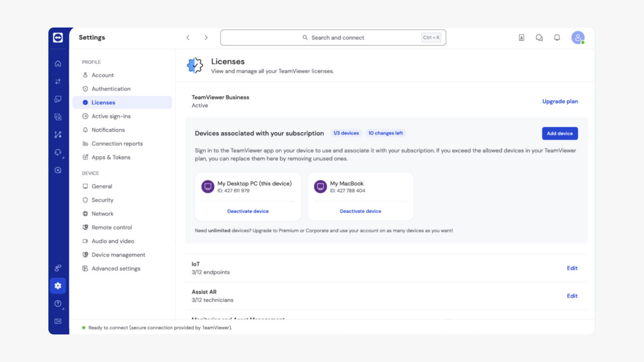Click the My MacBook device icon
The image size is (644, 362).
click(x=320, y=187)
